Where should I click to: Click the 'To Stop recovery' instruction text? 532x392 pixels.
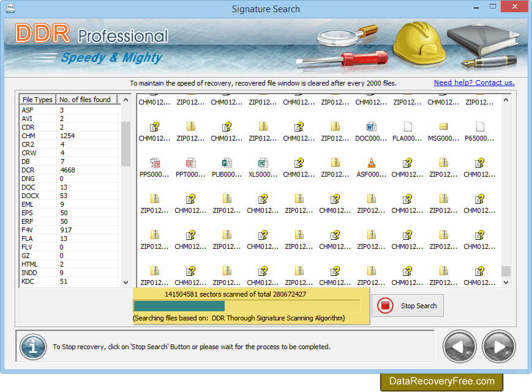coord(192,347)
